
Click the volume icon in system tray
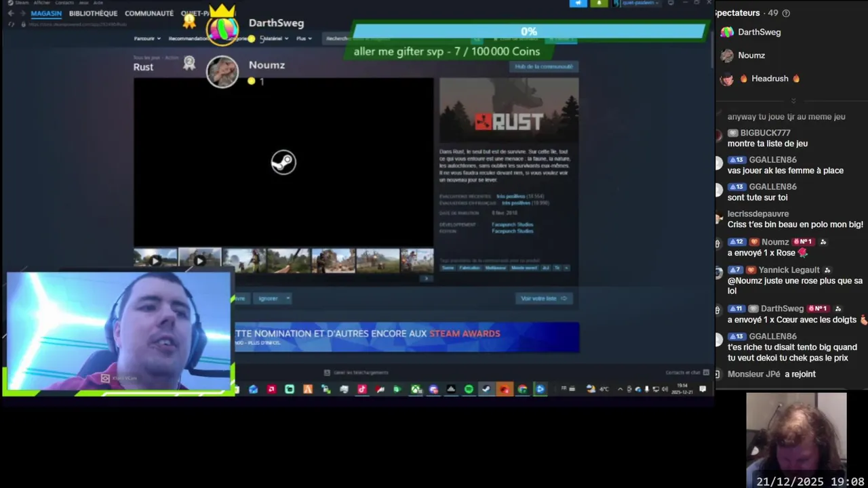click(x=665, y=389)
